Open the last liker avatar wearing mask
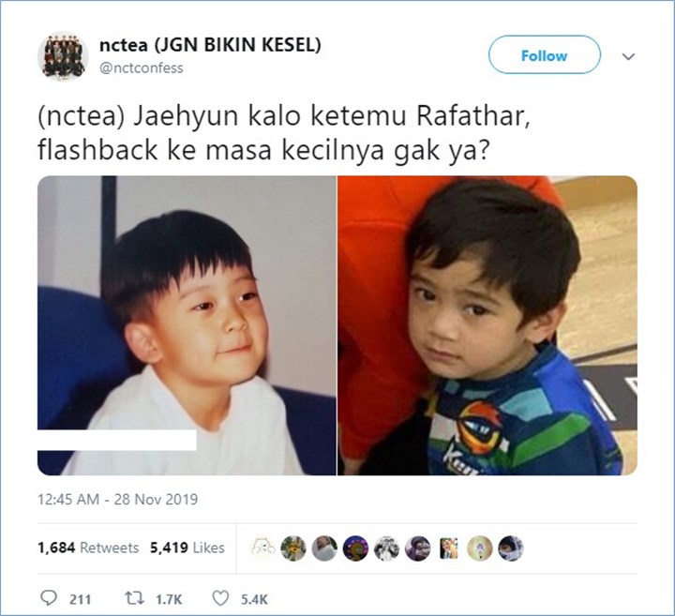 point(511,548)
